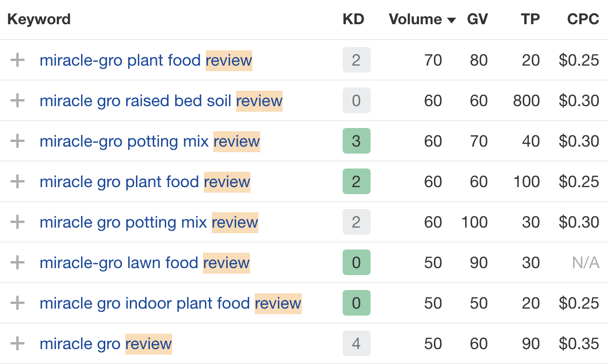Click the plus icon beside "miracle gro potting mix review"
608x364 pixels.
coord(17,222)
